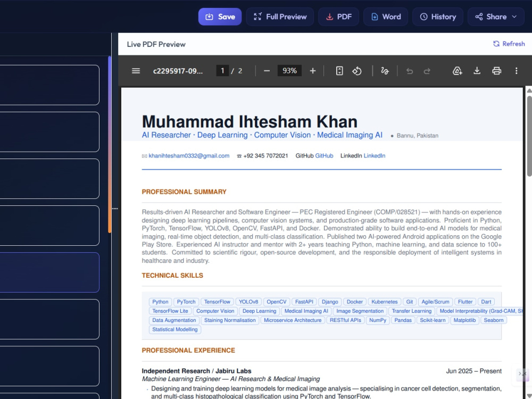The width and height of the screenshot is (532, 399).
Task: Expand the Share dropdown
Action: (x=496, y=16)
